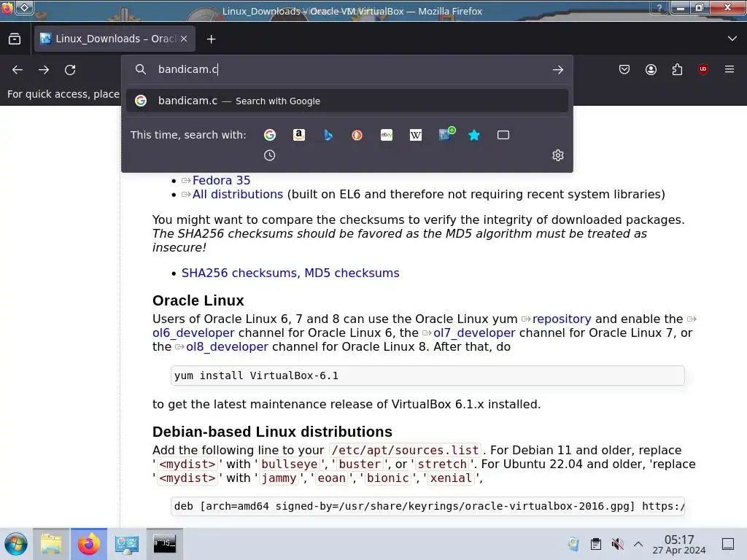Click the 'jammy' code word
747x560 pixels.
pyautogui.click(x=279, y=478)
